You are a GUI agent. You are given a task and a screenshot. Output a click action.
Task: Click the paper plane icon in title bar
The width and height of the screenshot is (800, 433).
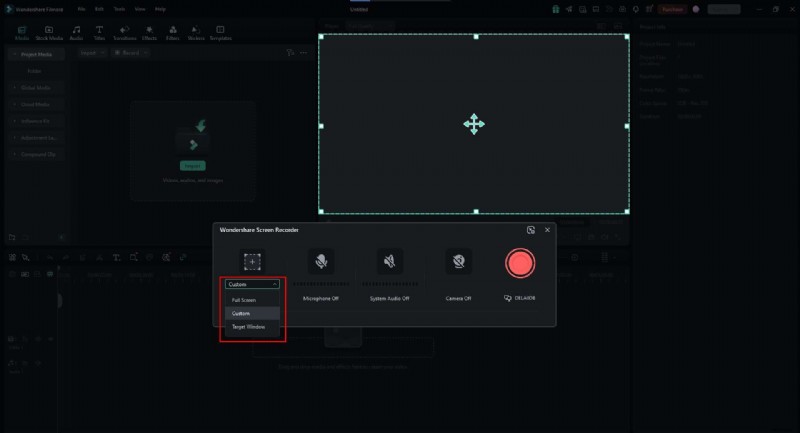coord(569,9)
